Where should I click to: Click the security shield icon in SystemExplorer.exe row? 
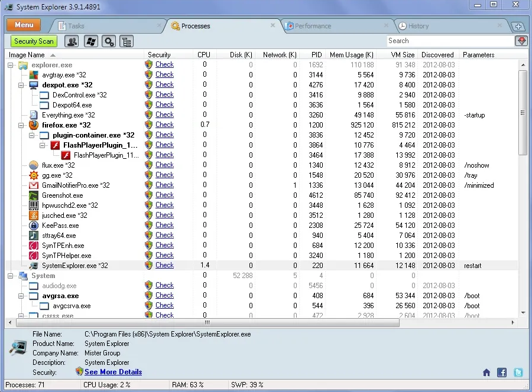click(x=148, y=265)
